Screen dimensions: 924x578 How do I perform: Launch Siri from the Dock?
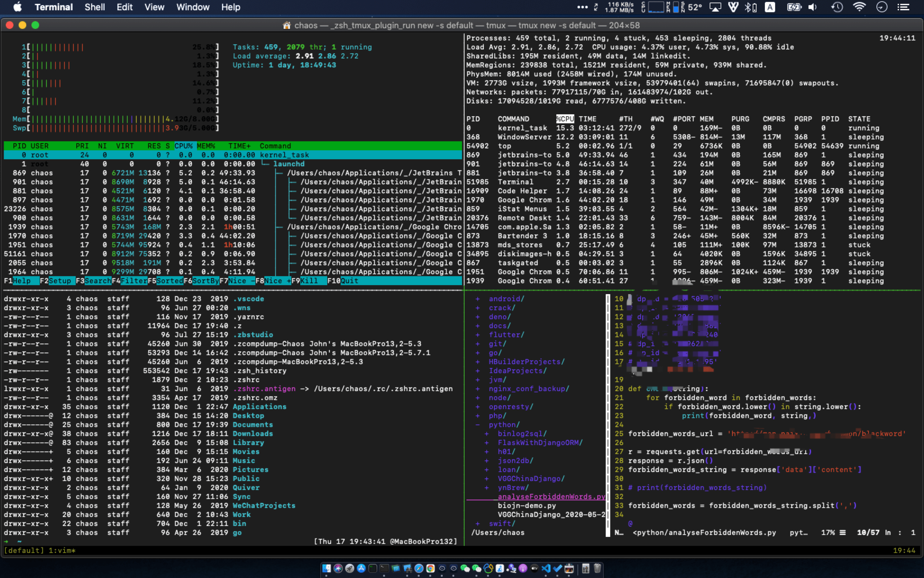pos(338,568)
